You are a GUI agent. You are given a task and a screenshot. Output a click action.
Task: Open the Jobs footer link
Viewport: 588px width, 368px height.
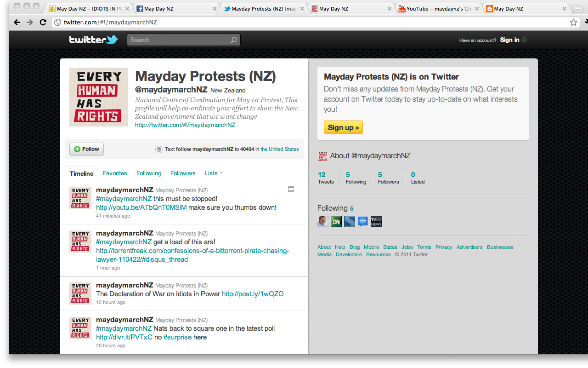[x=407, y=247]
